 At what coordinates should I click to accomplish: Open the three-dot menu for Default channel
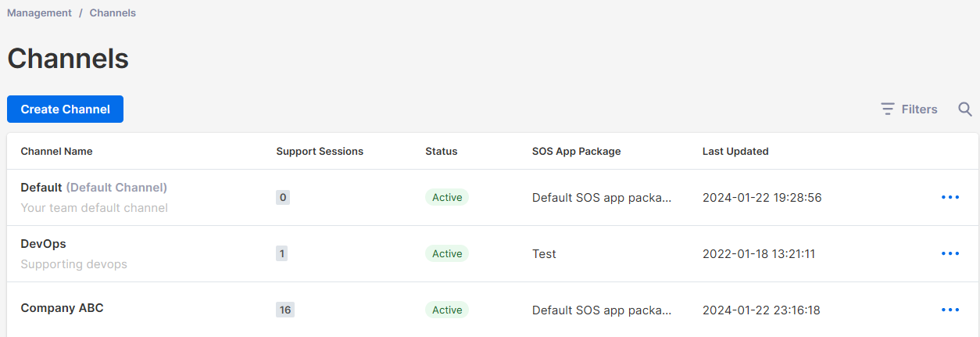tap(950, 197)
